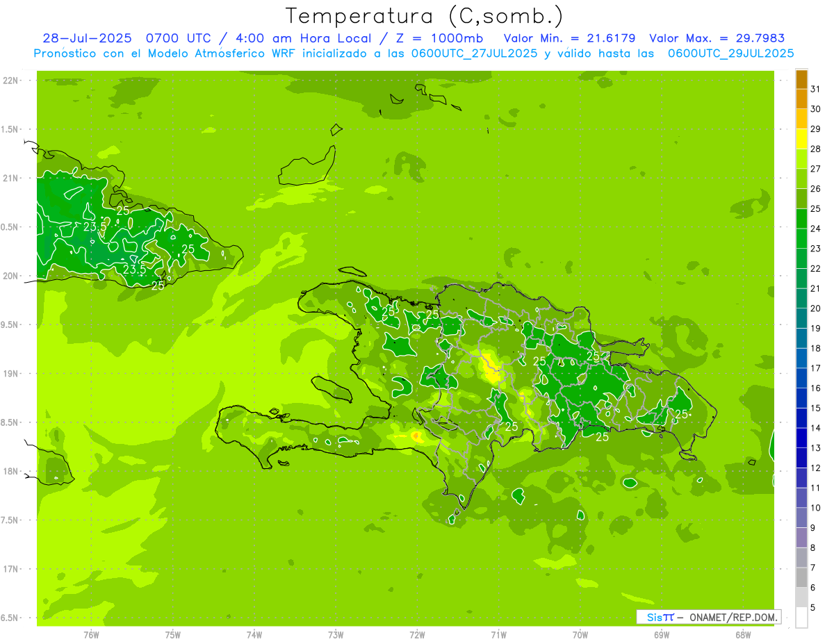Click the '72W' longitude axis label
Screen dimensions: 834x644
[x=417, y=634]
